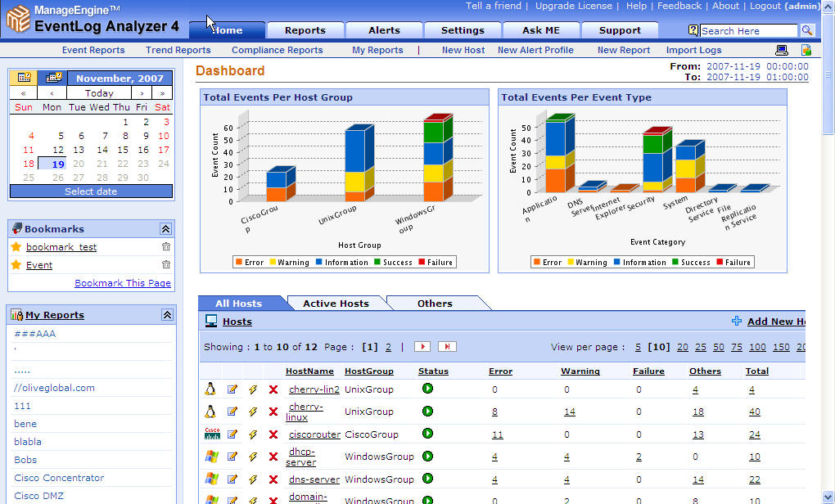Viewport: 835px width, 504px height.
Task: Open the cherry-lin2 host link
Action: pos(314,389)
